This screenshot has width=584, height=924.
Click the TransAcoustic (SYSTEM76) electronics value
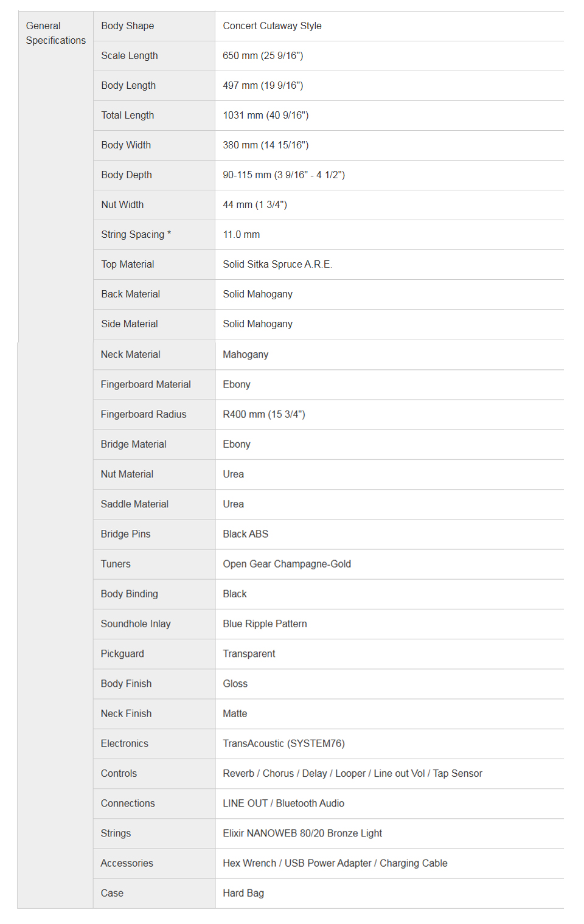click(x=283, y=743)
